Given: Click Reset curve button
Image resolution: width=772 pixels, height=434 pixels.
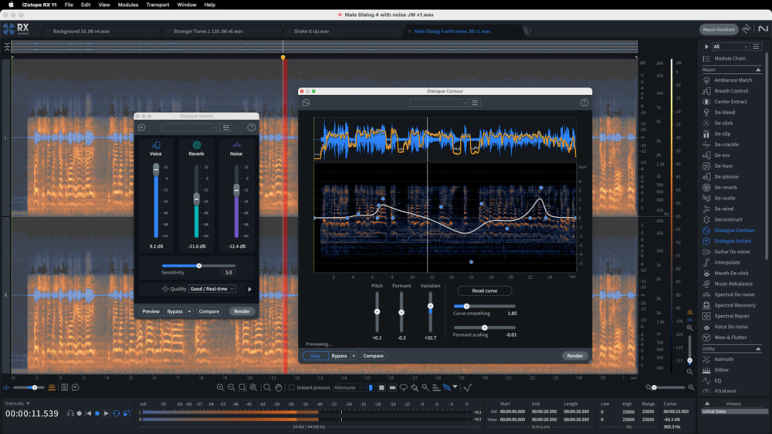Looking at the screenshot, I should [x=477, y=290].
